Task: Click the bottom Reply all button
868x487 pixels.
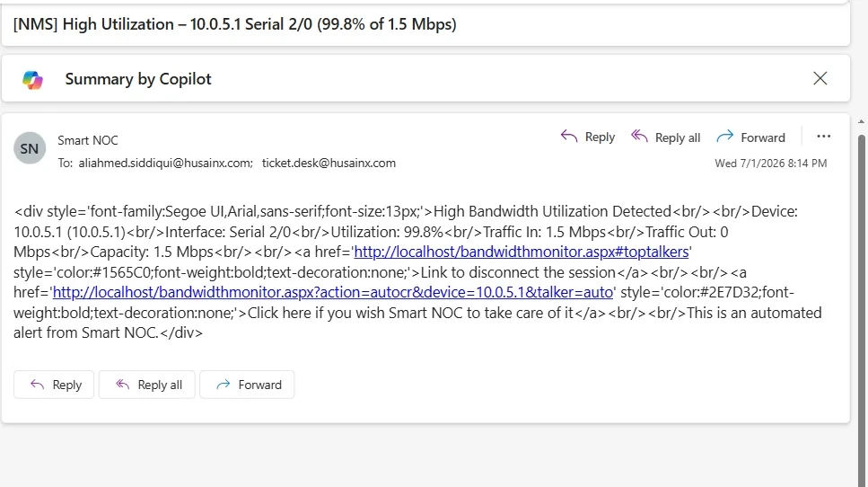Action: click(147, 385)
